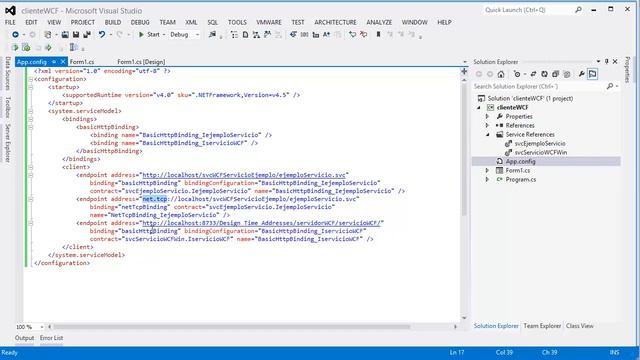
Task: Open the Error List panel tab
Action: [51, 338]
